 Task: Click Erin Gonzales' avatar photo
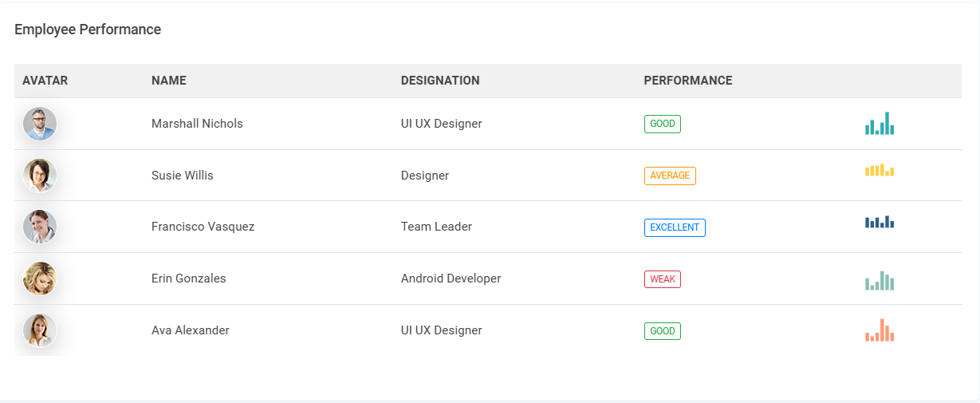(x=40, y=279)
